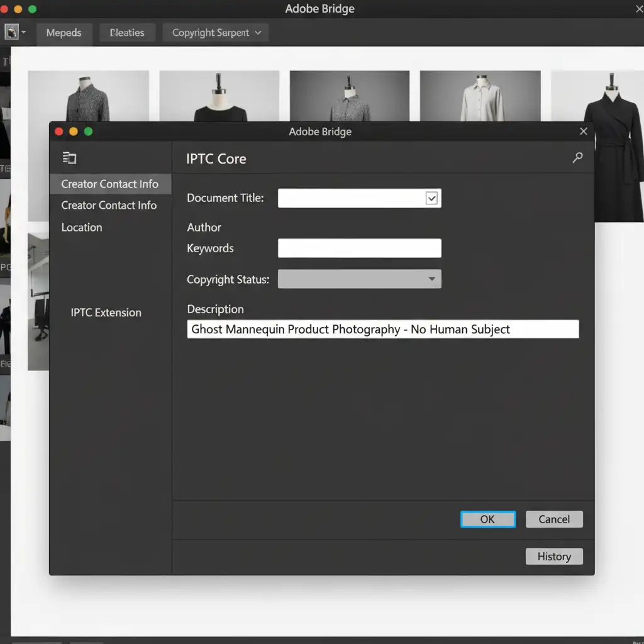Click the yellow minimize dot on dialog
This screenshot has height=644, width=644.
(74, 131)
